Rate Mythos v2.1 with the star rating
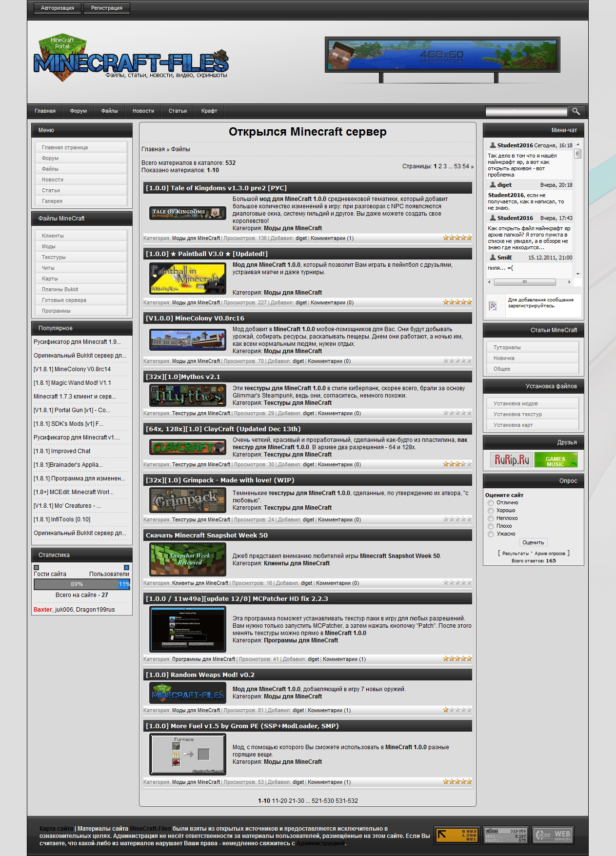 click(x=457, y=413)
